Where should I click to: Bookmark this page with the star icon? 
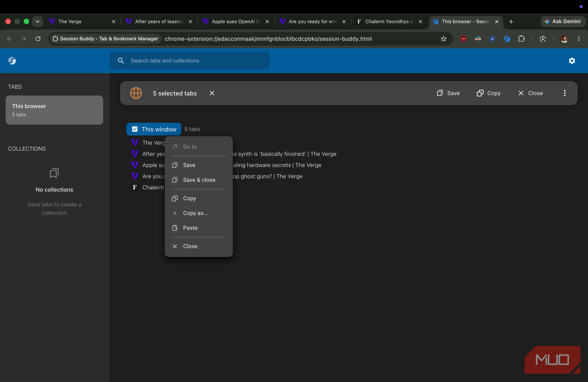pos(443,39)
